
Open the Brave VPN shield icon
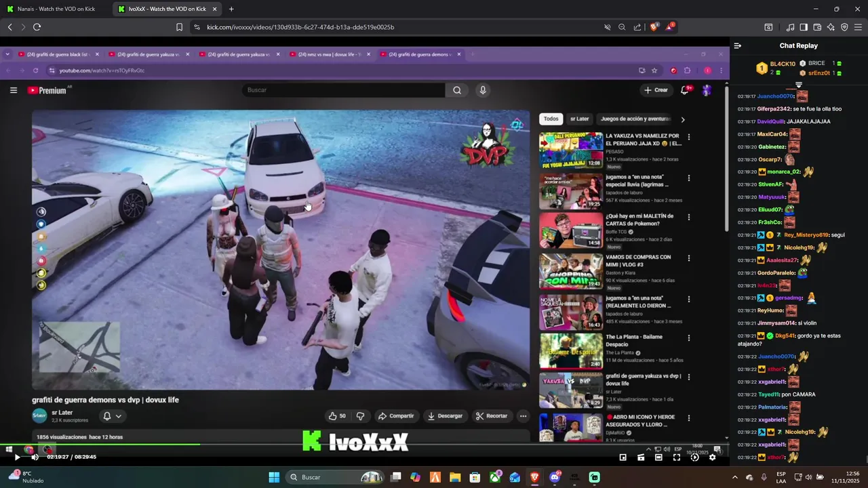point(844,27)
